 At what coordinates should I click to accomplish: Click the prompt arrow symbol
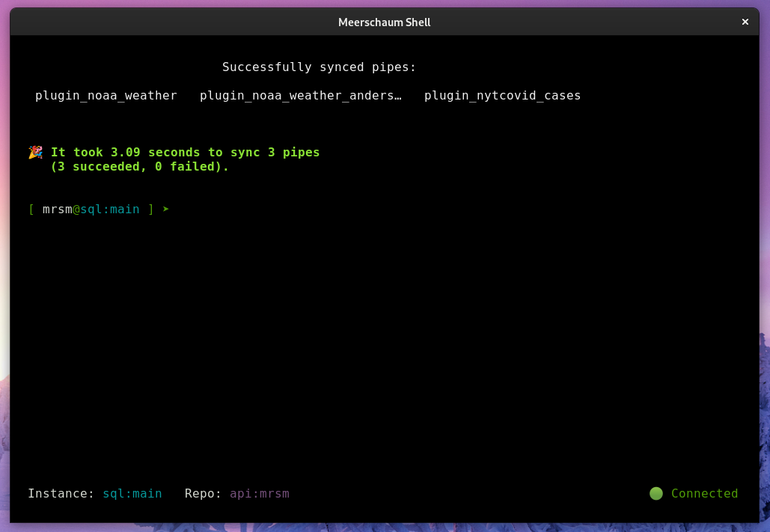click(166, 210)
